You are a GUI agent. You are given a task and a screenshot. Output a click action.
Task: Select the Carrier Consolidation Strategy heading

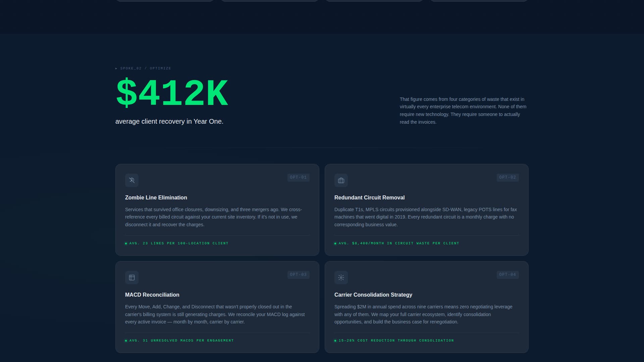373,295
